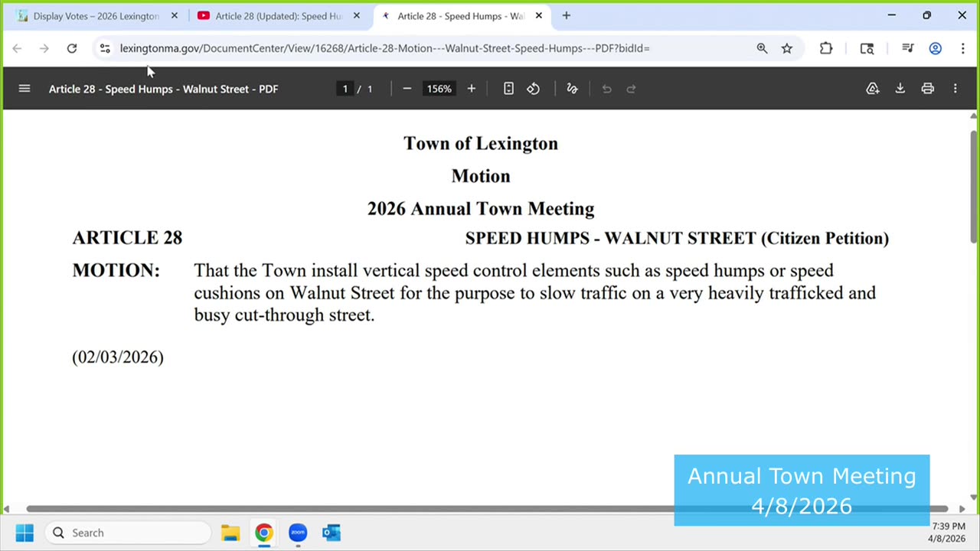Reload the current page

(x=72, y=48)
